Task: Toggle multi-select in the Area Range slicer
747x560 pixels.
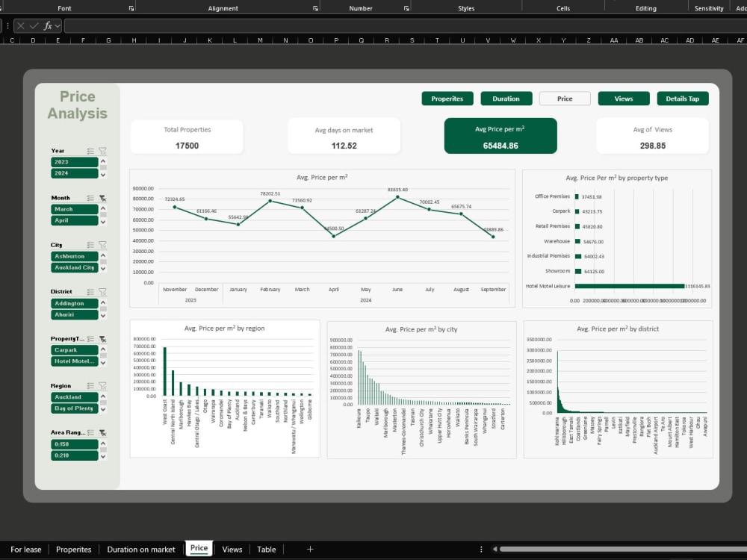Action: 90,433
